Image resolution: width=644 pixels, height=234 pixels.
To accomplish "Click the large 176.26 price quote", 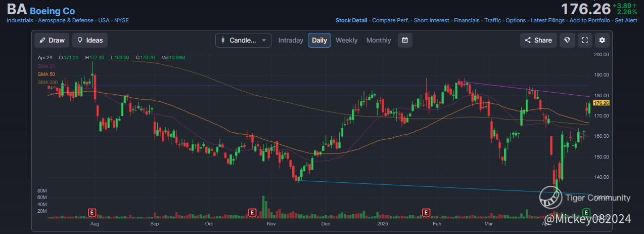I will pyautogui.click(x=586, y=9).
